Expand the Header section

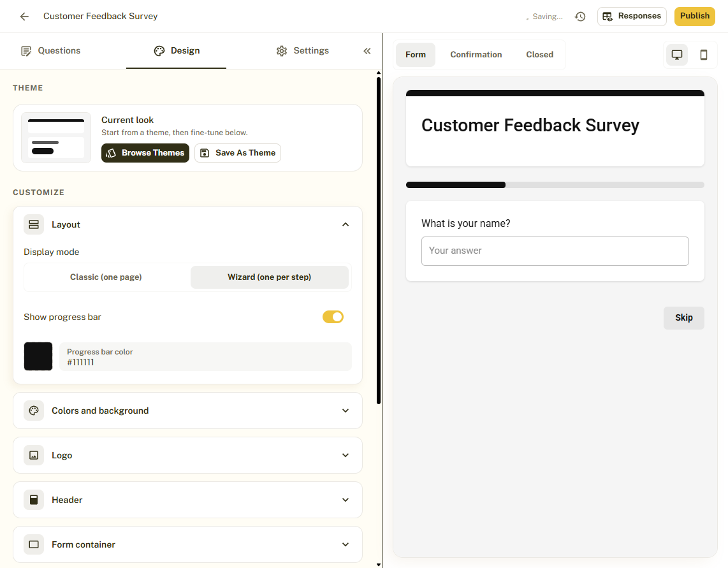tap(346, 500)
